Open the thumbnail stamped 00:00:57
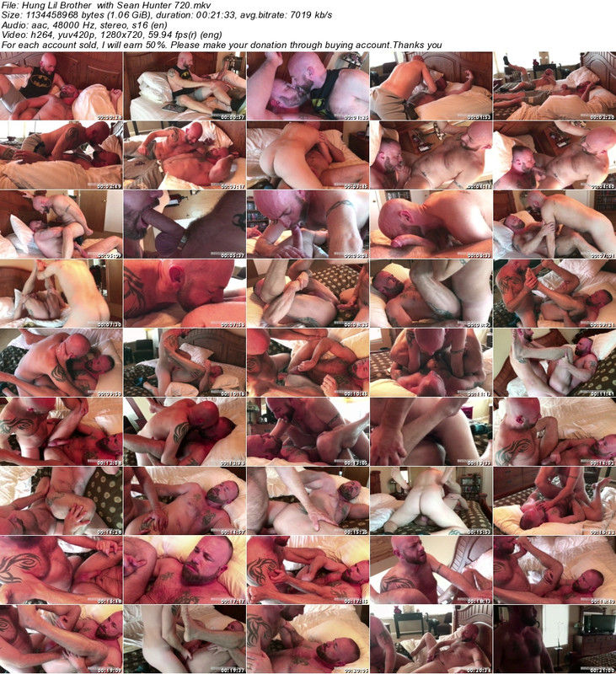Image resolution: width=616 pixels, height=674 pixels. tap(185, 86)
